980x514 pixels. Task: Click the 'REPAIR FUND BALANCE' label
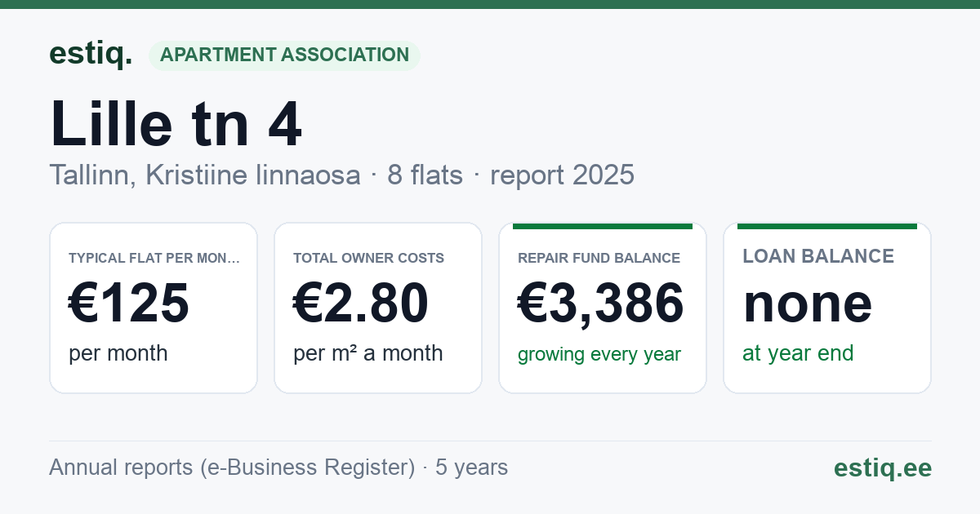coord(599,258)
